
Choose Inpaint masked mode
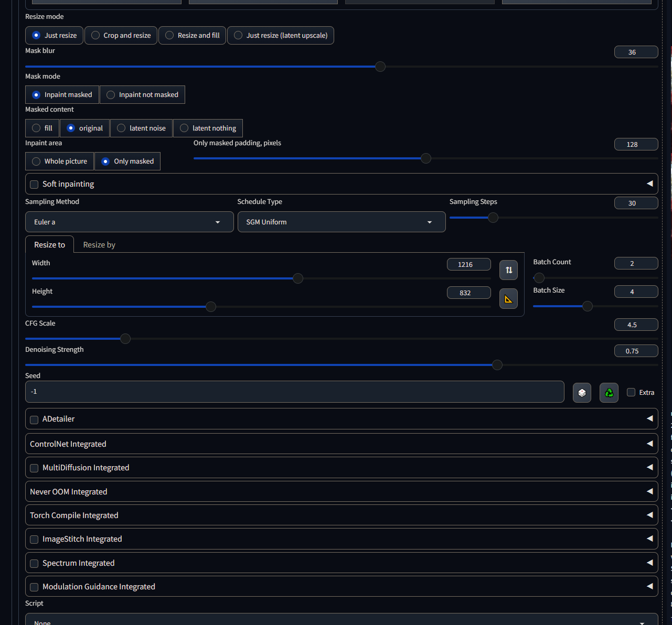pyautogui.click(x=62, y=94)
